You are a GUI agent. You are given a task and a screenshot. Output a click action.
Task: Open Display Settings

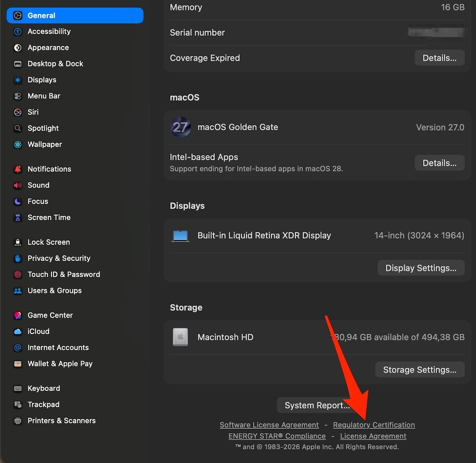click(x=421, y=268)
